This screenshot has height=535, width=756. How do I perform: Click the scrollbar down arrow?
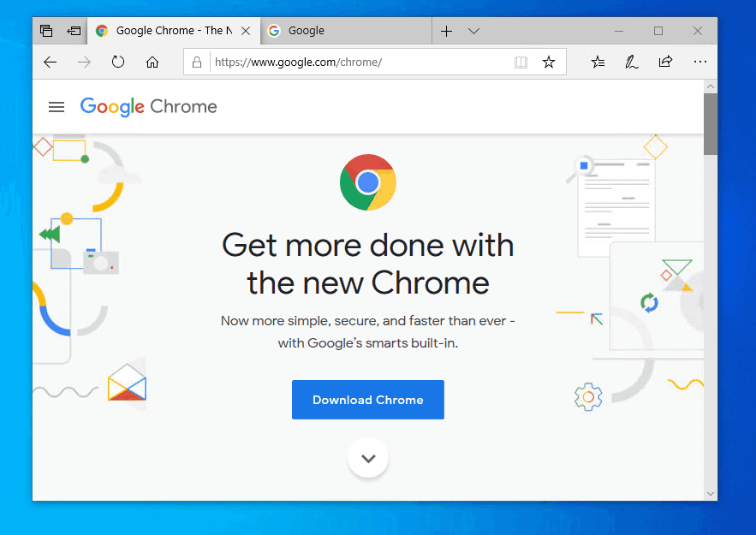tap(711, 494)
